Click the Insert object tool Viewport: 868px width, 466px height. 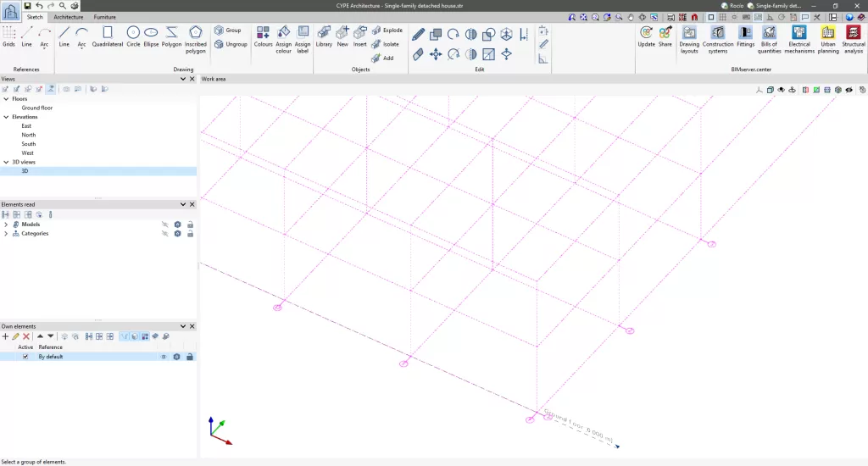359,36
